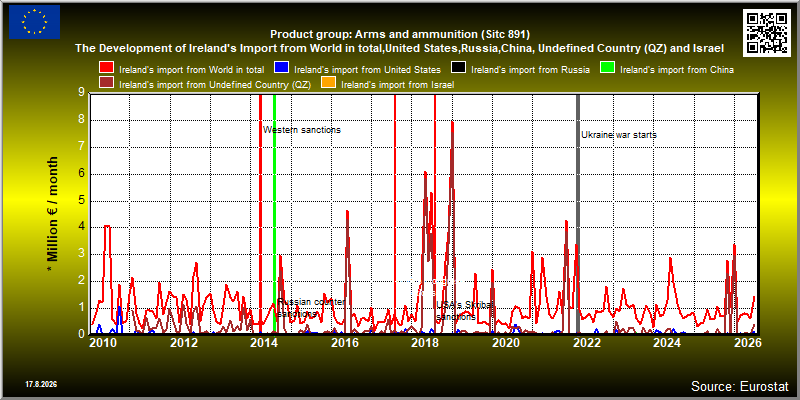
Task: Click the y-axis value 0
Action: point(81,334)
